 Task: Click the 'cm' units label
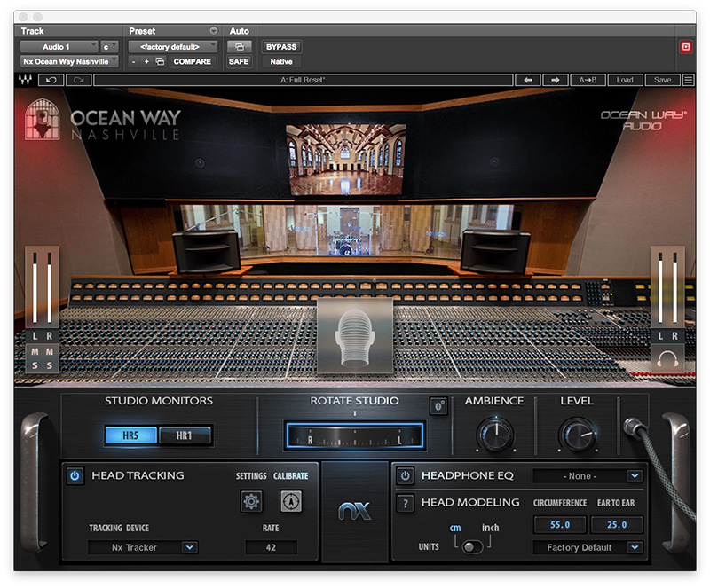pos(455,528)
